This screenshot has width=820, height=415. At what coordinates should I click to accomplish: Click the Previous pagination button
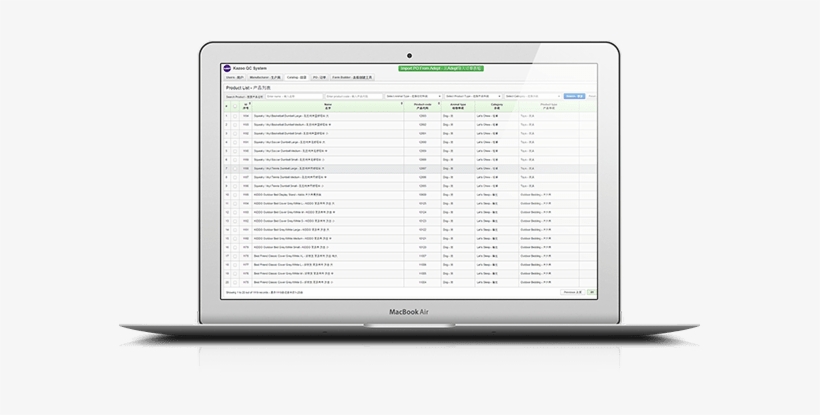coord(572,292)
